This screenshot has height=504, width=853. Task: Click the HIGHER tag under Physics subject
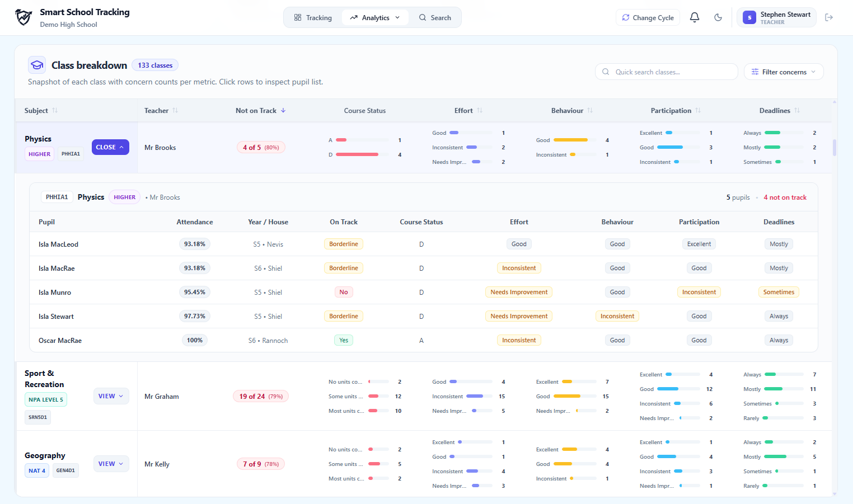pos(39,154)
